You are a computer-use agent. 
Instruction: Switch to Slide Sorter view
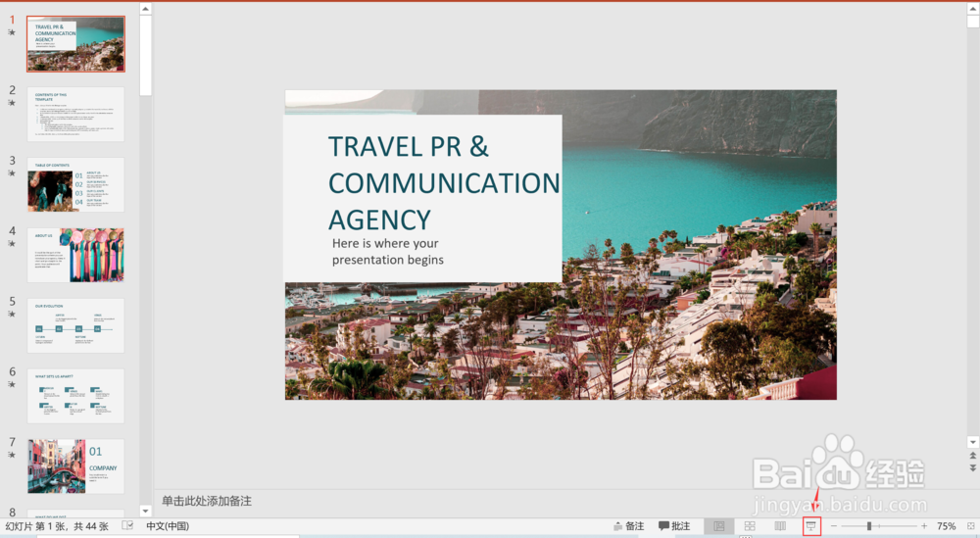pyautogui.click(x=750, y=526)
